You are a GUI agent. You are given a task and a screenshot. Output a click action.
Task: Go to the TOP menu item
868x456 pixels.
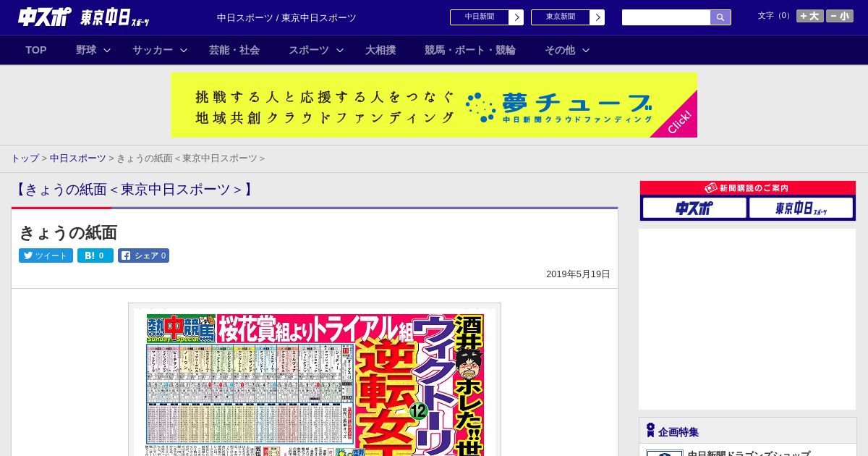tap(36, 50)
